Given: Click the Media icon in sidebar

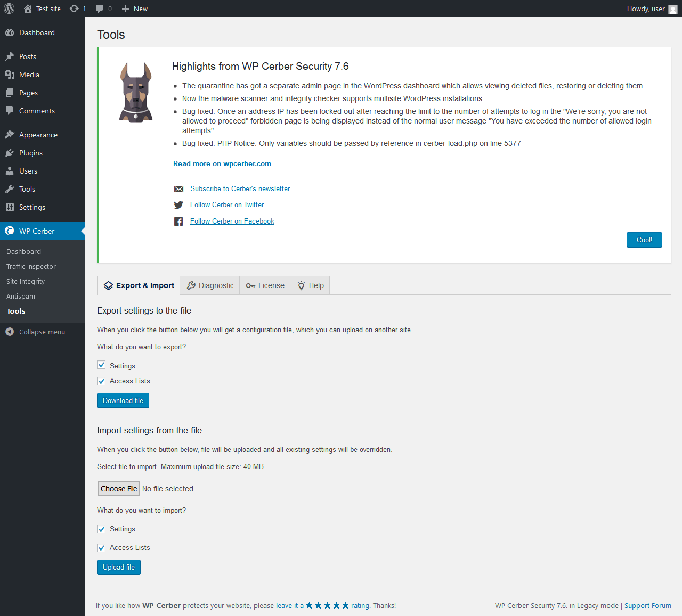Looking at the screenshot, I should pos(10,75).
